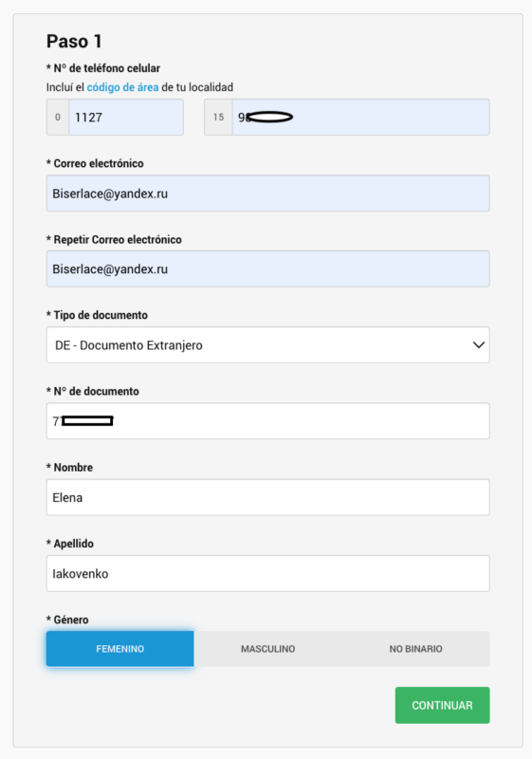Viewport: 532px width, 759px height.
Task: Click the Nº de documento input field
Action: tap(268, 420)
